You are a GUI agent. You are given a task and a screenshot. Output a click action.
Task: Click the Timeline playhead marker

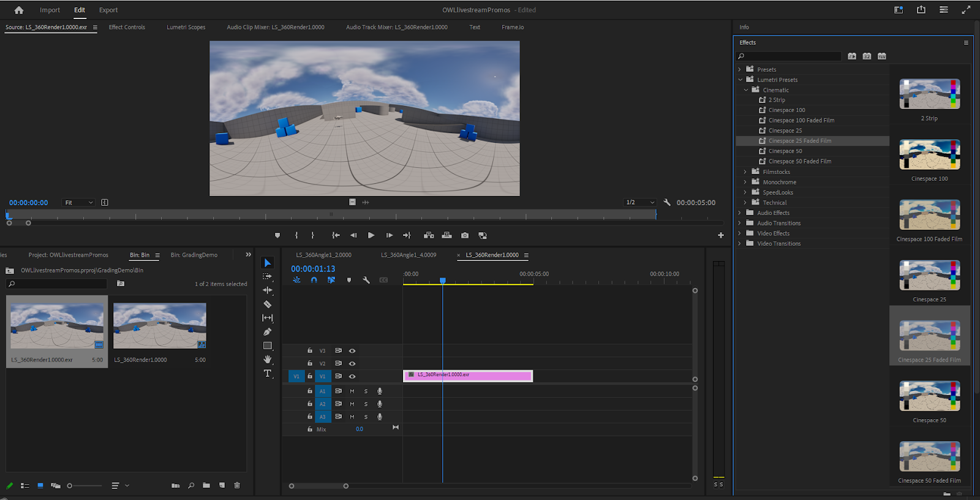coord(443,281)
